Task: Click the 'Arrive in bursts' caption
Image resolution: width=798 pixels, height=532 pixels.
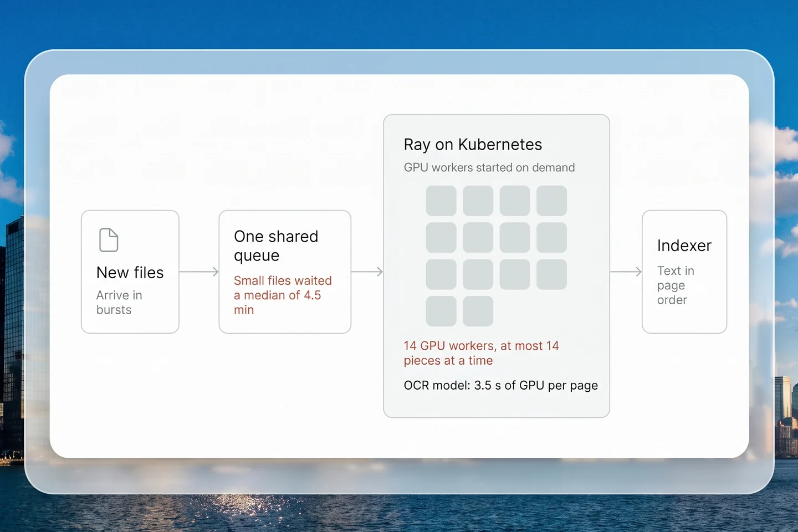Action: click(119, 303)
